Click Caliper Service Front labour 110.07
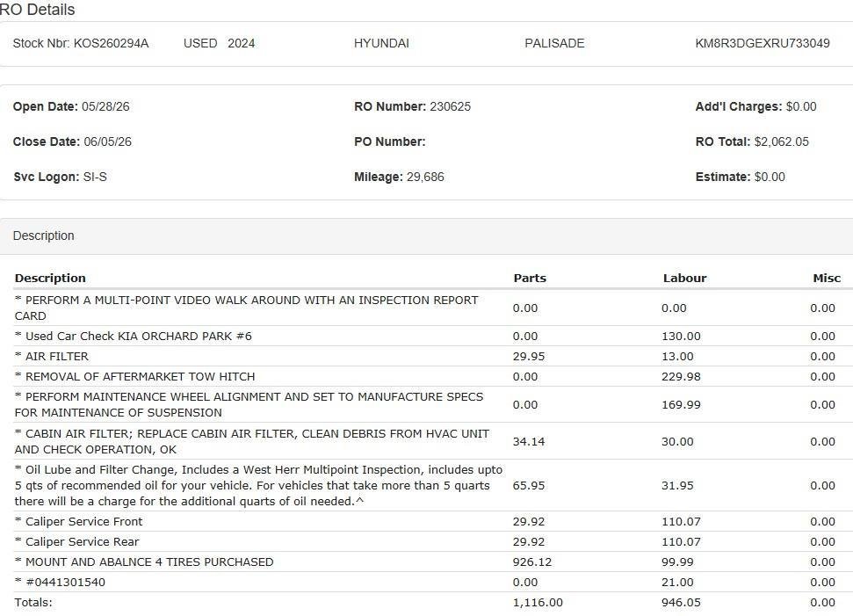 681,522
